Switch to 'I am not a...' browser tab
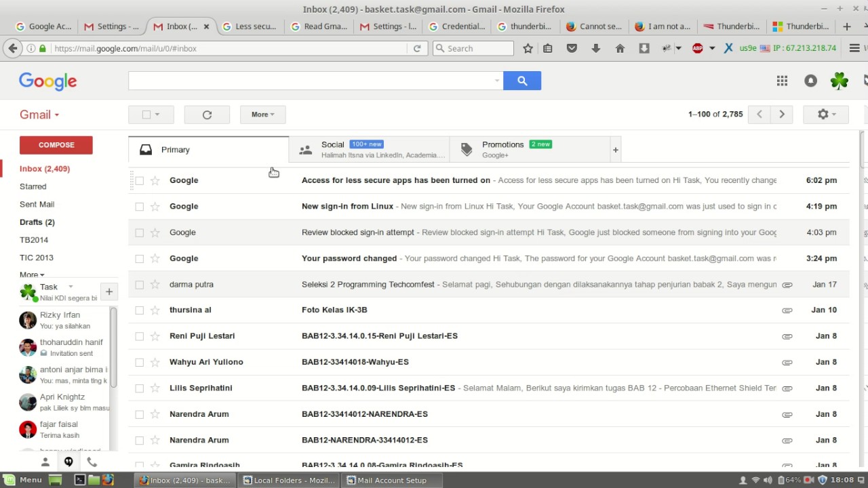Screen dimensions: 868x488 pyautogui.click(x=663, y=26)
